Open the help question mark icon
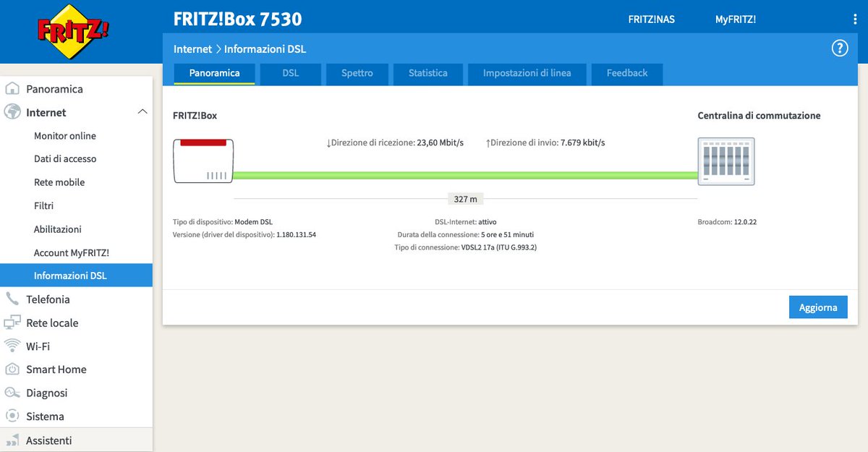Image resolution: width=868 pixels, height=452 pixels. pyautogui.click(x=839, y=48)
